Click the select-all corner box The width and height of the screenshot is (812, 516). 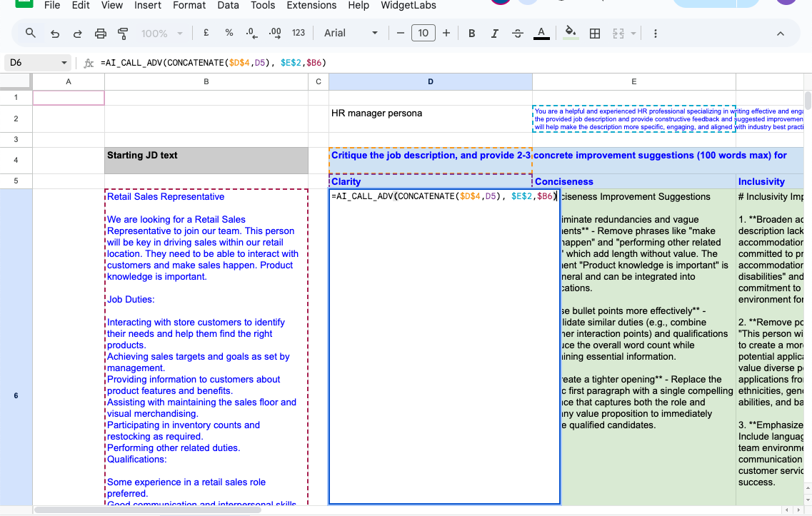(16, 82)
